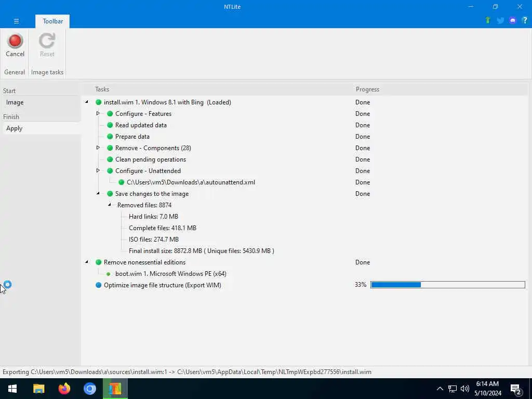Expand Configure - Unattended node

point(98,170)
